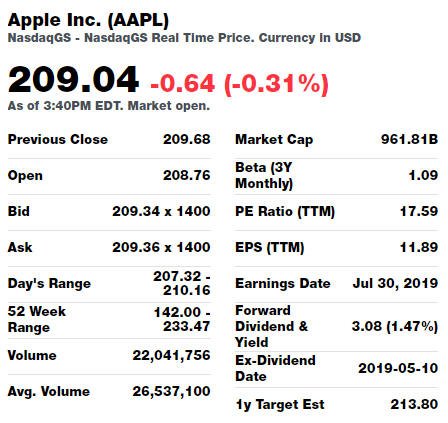The height and width of the screenshot is (423, 448).
Task: Click the Apple Inc. (AAPL) title
Action: (x=88, y=20)
